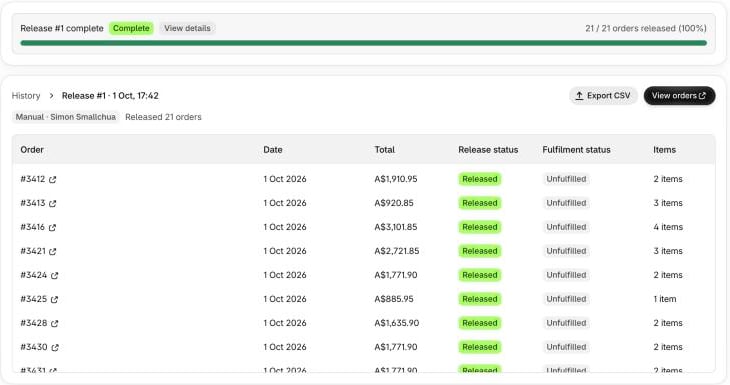
Task: Click the external link icon on View orders
Action: pyautogui.click(x=702, y=95)
